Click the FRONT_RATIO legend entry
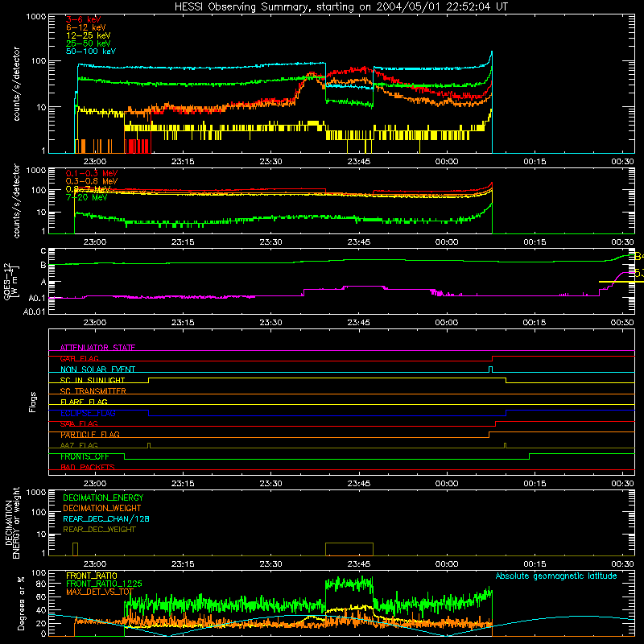The height and width of the screenshot is (644, 644). tap(92, 576)
